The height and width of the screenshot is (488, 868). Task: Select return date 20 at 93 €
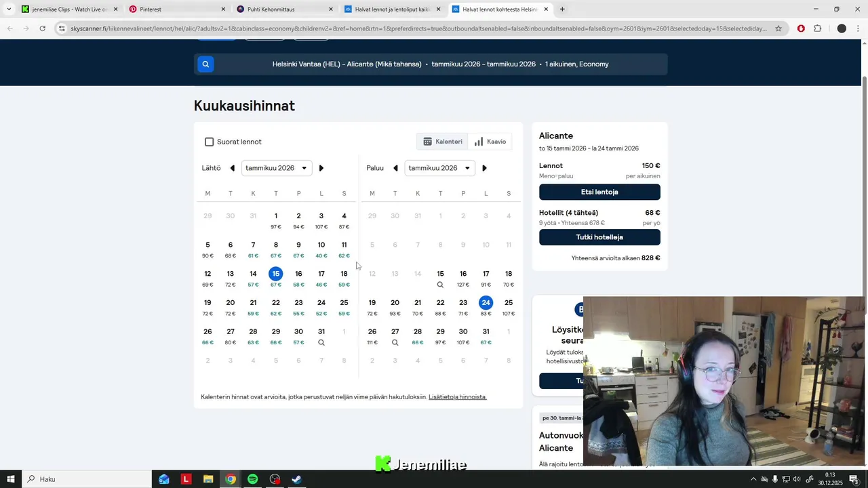[395, 307]
